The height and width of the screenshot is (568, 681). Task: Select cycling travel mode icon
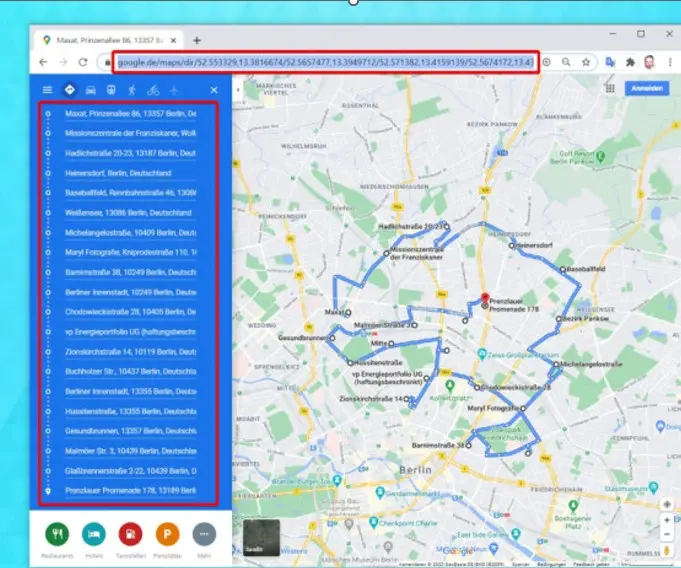(x=153, y=90)
